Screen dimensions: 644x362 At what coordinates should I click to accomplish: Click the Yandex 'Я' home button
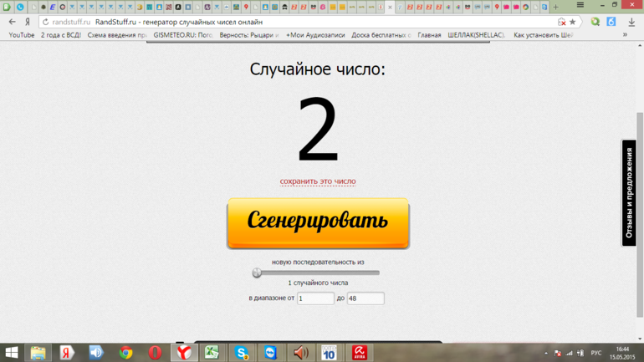point(28,22)
